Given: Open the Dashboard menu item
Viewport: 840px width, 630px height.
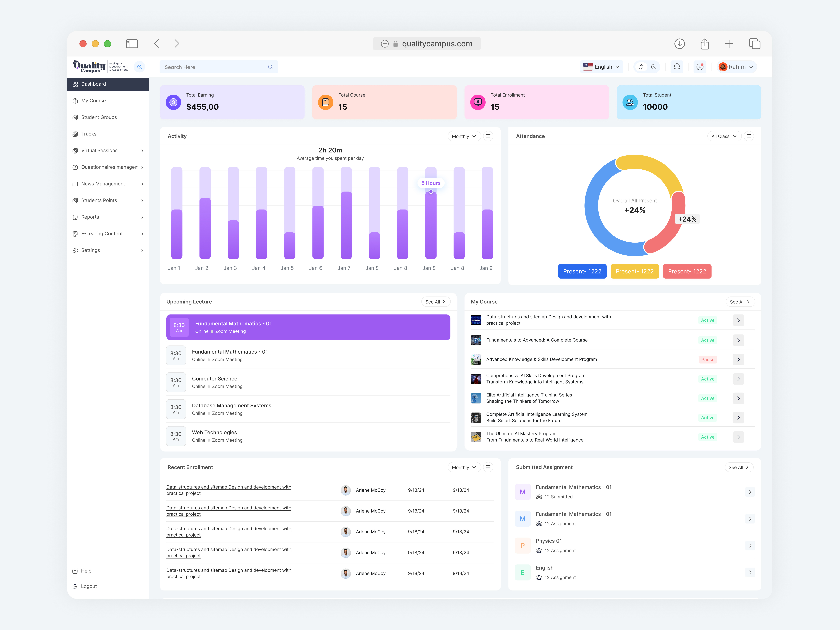Looking at the screenshot, I should click(93, 84).
